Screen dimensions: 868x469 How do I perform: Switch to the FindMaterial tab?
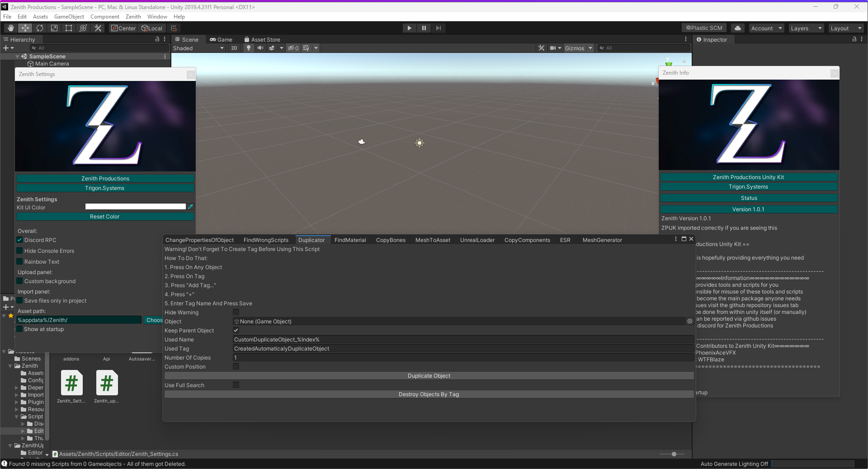point(350,240)
